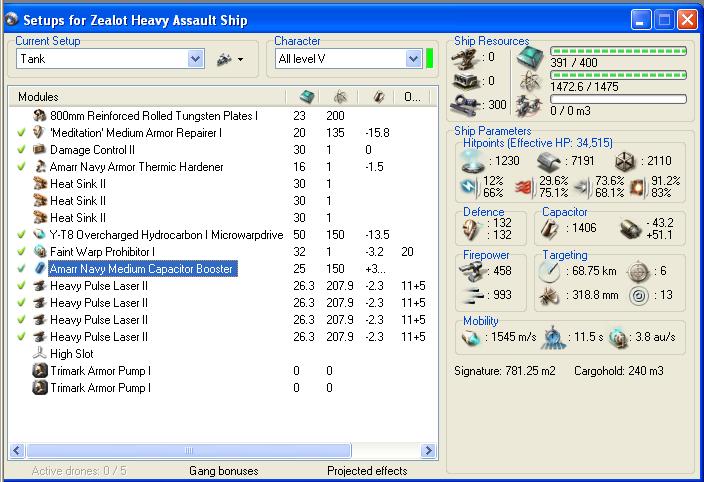
Task: Click the first Heat Sink II module icon
Action: (40, 184)
